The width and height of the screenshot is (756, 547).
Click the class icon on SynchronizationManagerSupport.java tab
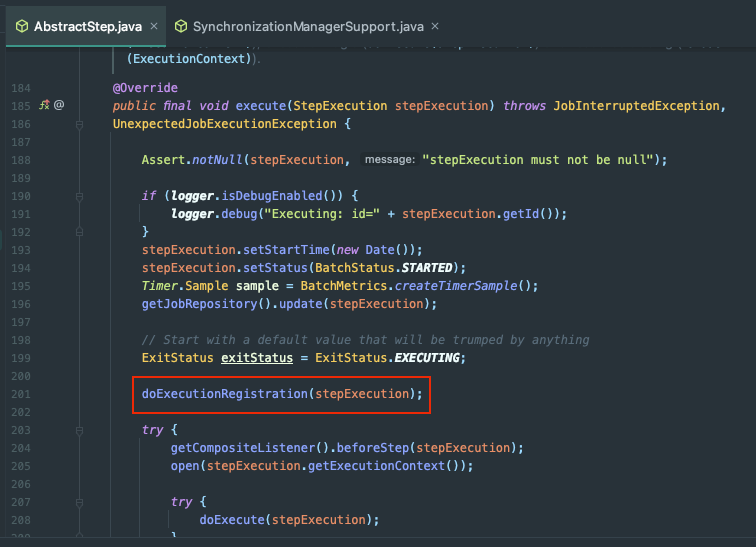click(181, 26)
